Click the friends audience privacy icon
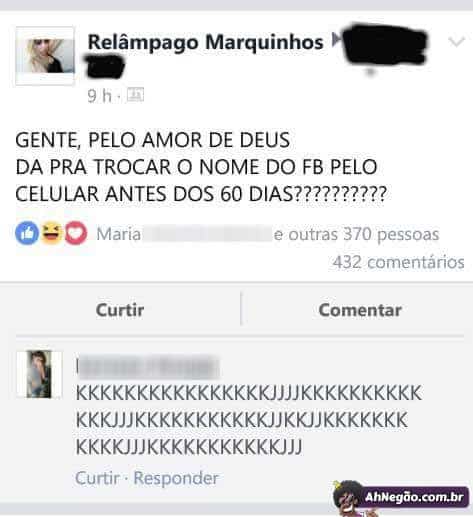Screen dimensions: 473x517 point(135,95)
